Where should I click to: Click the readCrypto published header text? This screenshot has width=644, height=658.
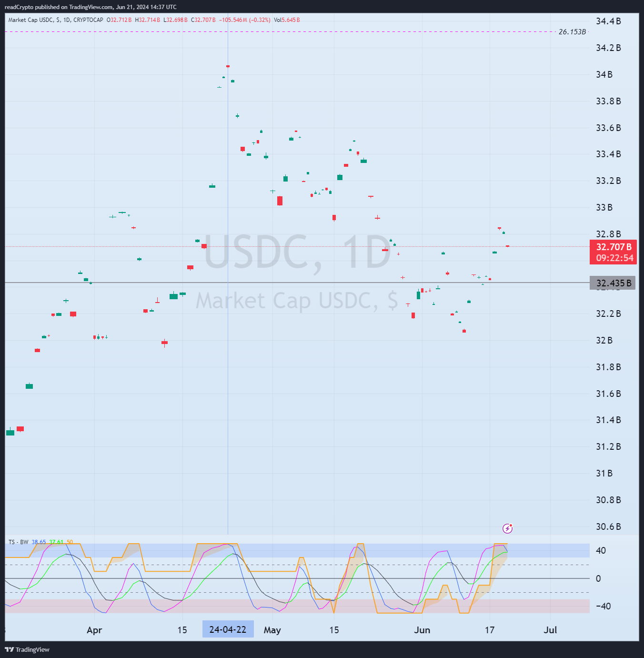coord(91,7)
